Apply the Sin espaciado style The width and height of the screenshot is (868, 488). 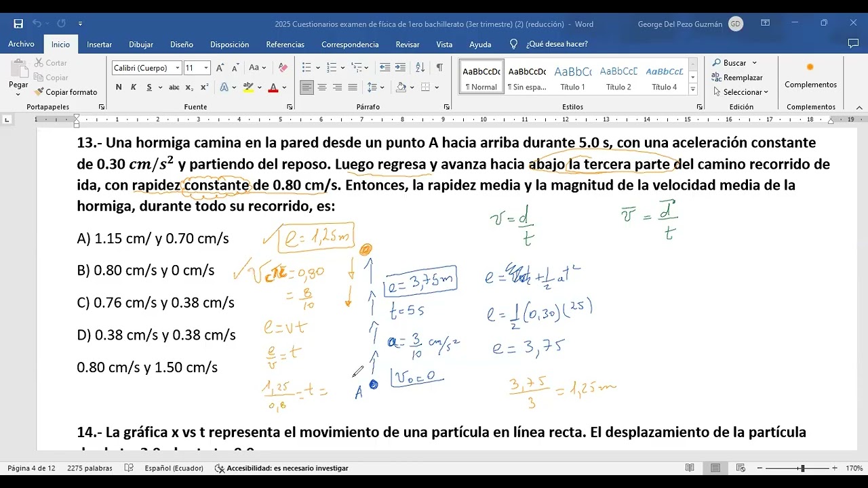coord(527,77)
